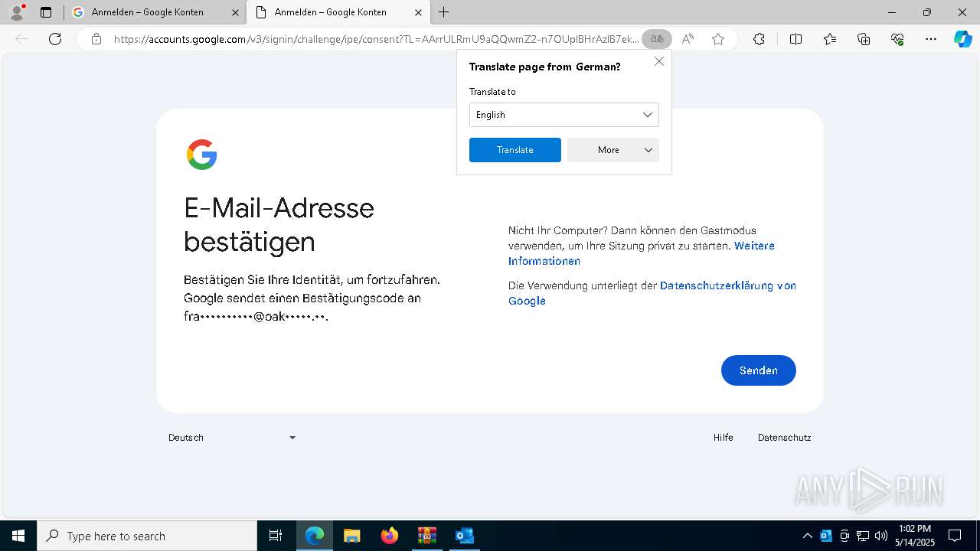Open Collections panel
This screenshot has height=551, width=980.
point(864,39)
